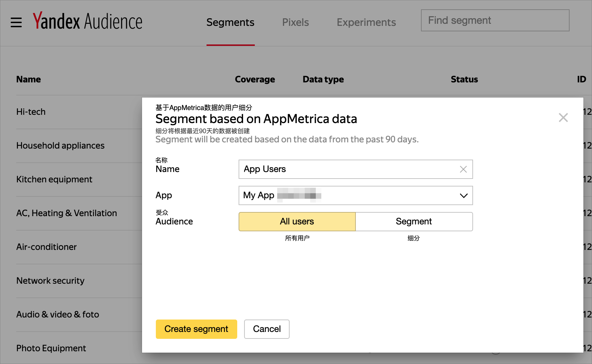Click the ID column header
The image size is (592, 364).
click(x=581, y=79)
